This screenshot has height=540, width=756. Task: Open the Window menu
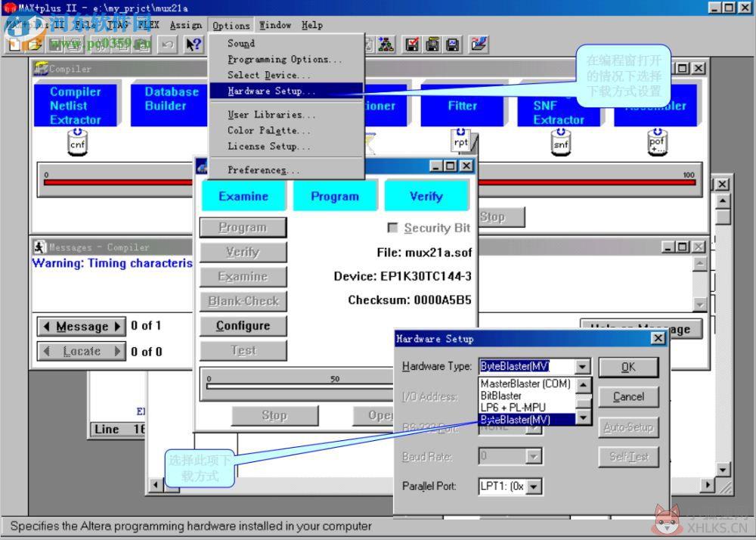275,25
